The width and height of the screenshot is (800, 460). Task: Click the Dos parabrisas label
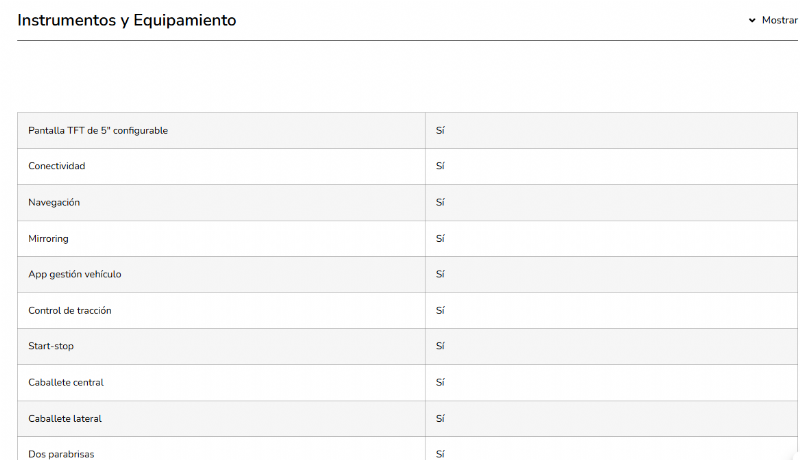tap(61, 454)
